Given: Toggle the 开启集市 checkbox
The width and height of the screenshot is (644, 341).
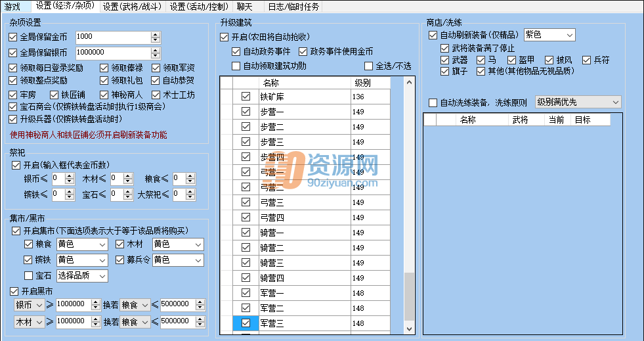Looking at the screenshot, I should [16, 231].
